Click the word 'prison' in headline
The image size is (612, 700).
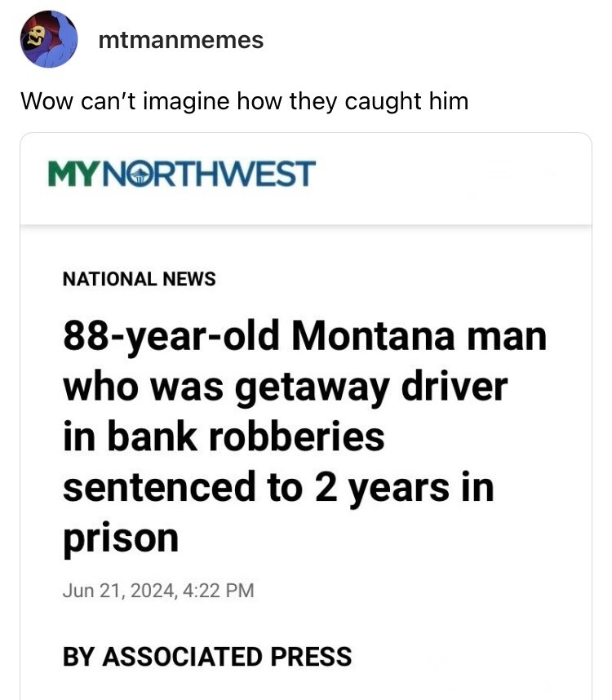(x=121, y=540)
